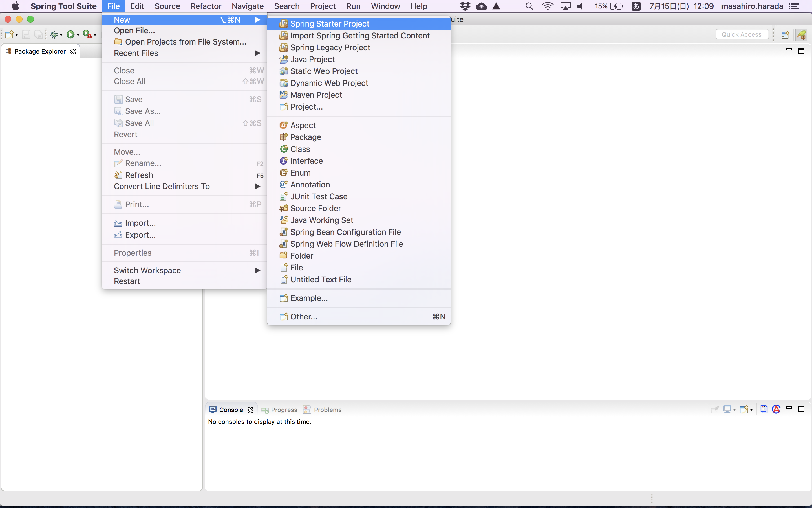Select Import Spring Getting Started Content
Image resolution: width=812 pixels, height=508 pixels.
click(359, 36)
